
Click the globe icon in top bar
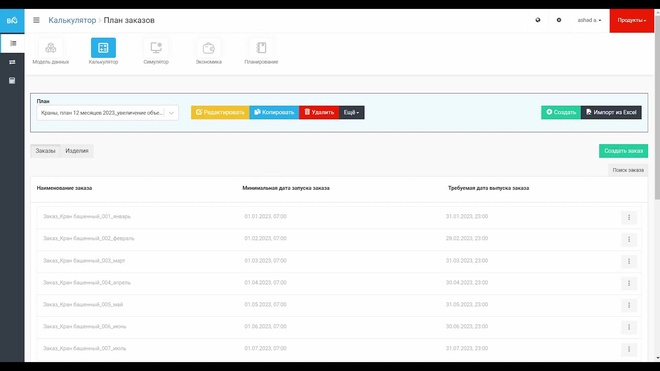click(x=538, y=20)
